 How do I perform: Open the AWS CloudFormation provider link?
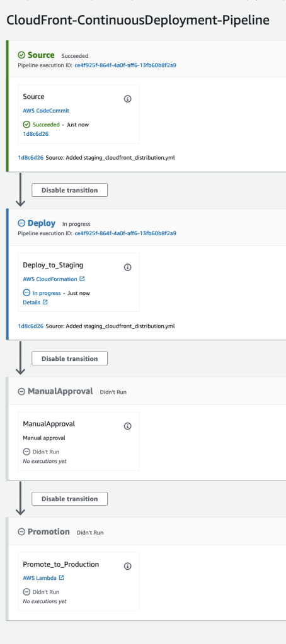pos(50,279)
